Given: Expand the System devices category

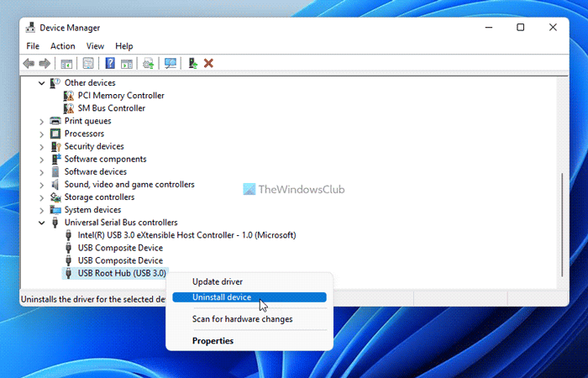Looking at the screenshot, I should click(x=41, y=210).
